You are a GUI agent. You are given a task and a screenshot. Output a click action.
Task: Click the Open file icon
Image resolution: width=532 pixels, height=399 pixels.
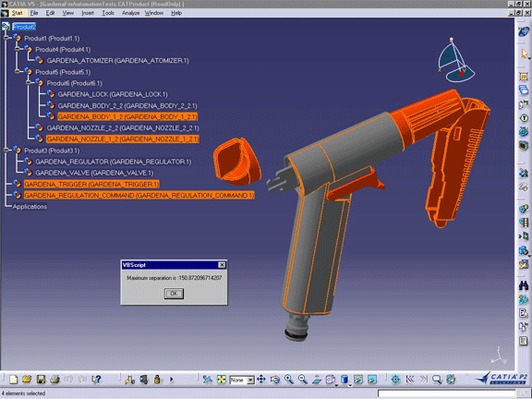tap(27, 380)
